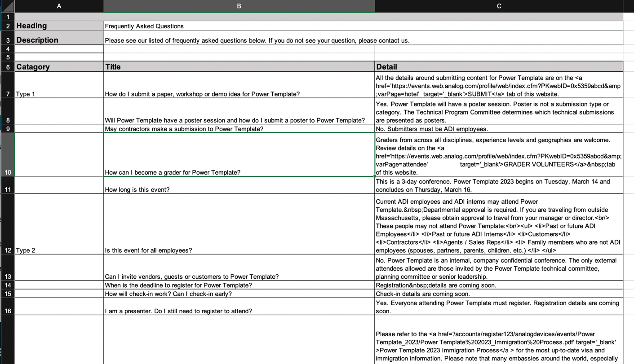Viewport: 634px width, 364px height.
Task: Select column B header
Action: pyautogui.click(x=239, y=6)
